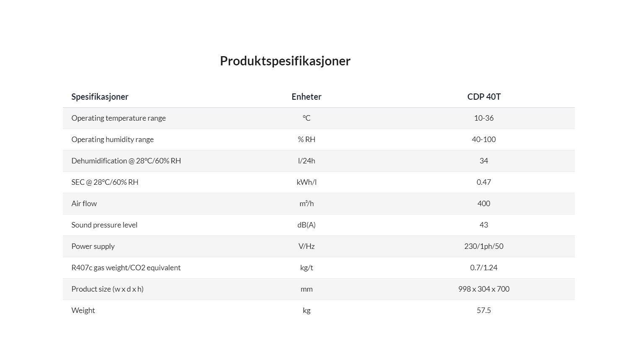The image size is (644, 362).
Task: Click the Produktspesifikasjoner heading
Action: pyautogui.click(x=285, y=61)
